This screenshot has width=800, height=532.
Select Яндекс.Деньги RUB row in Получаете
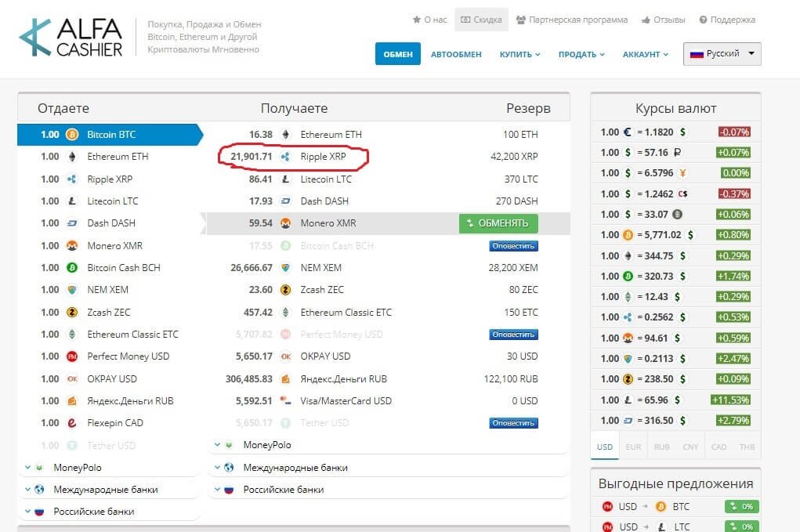[x=388, y=379]
